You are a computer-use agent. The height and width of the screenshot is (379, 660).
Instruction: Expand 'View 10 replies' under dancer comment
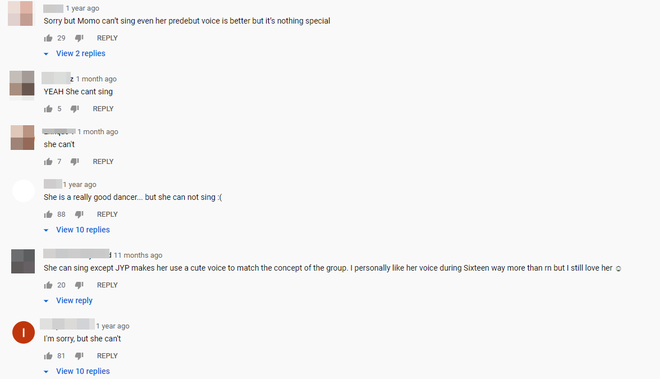click(77, 230)
